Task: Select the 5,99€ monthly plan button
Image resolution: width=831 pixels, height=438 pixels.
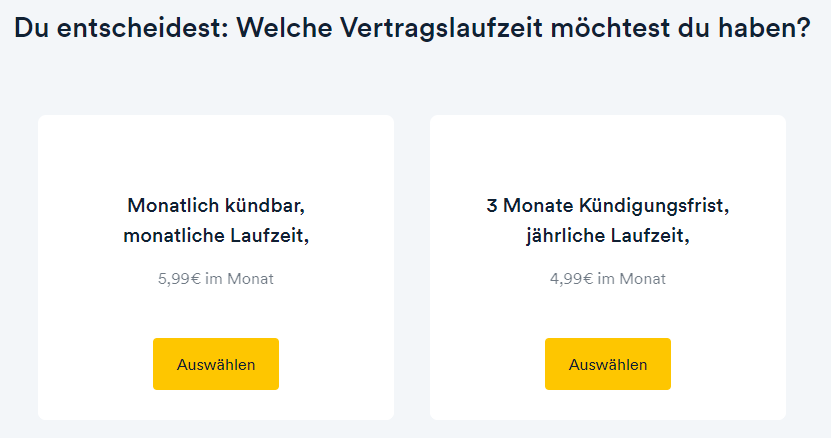Action: (x=216, y=364)
